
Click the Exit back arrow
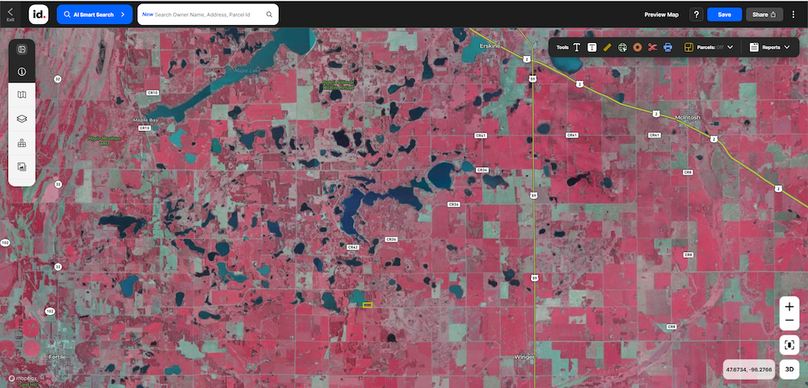pos(10,13)
